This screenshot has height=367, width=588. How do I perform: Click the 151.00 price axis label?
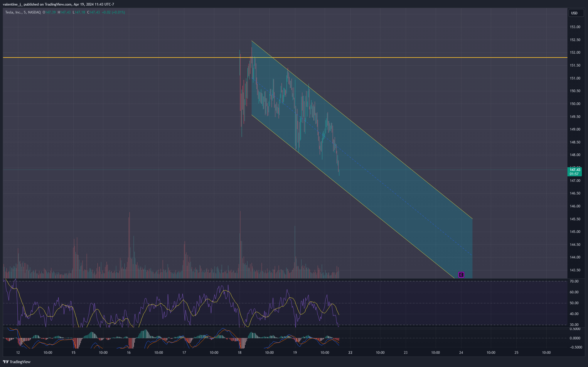click(x=575, y=78)
